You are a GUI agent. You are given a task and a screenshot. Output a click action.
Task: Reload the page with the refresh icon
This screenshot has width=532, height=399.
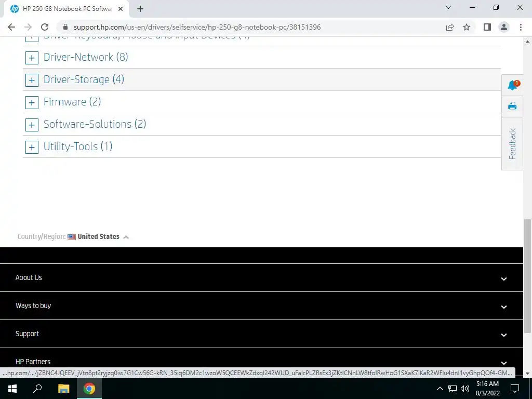pos(45,27)
